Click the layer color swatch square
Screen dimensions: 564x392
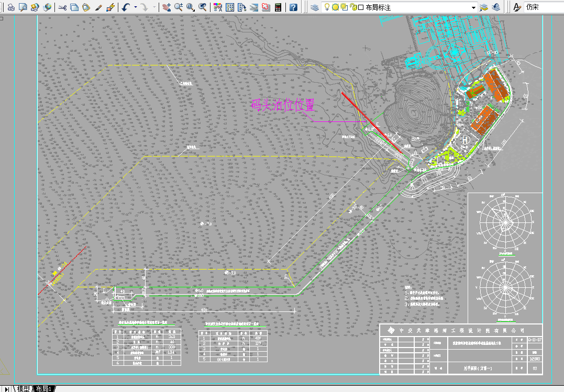click(361, 7)
